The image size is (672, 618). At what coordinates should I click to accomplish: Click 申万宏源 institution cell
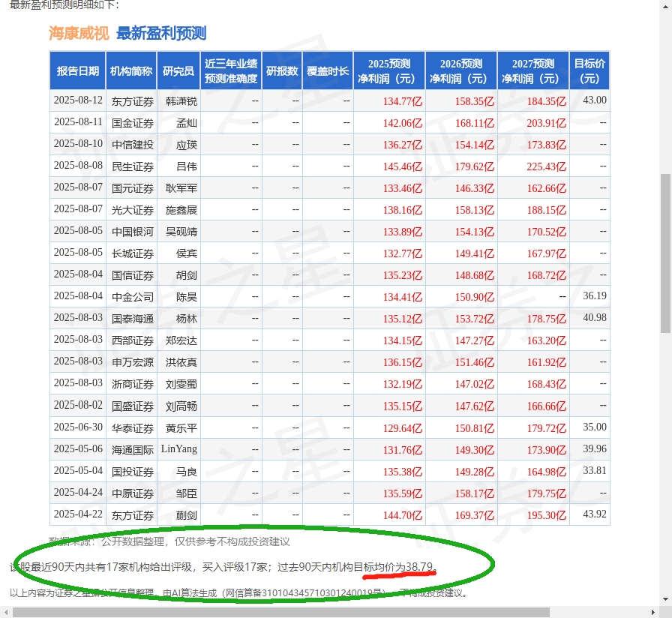coord(133,362)
